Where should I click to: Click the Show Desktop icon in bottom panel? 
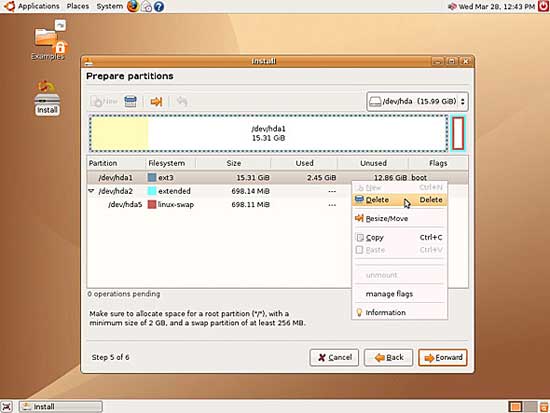(x=7, y=407)
